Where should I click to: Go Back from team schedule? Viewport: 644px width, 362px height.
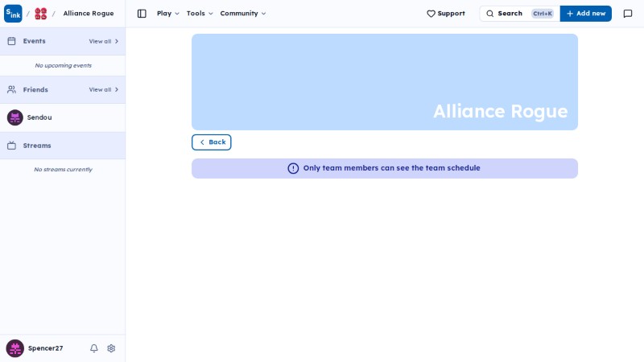point(212,142)
